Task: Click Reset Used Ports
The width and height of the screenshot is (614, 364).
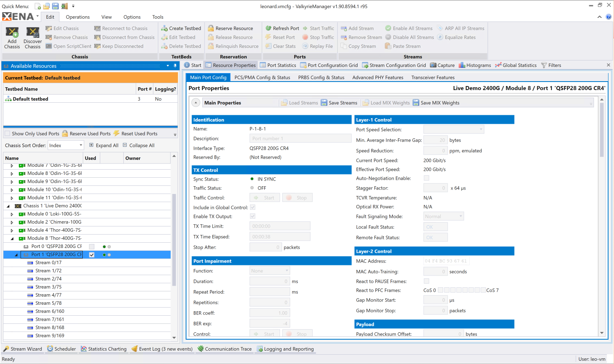Action: 136,134
